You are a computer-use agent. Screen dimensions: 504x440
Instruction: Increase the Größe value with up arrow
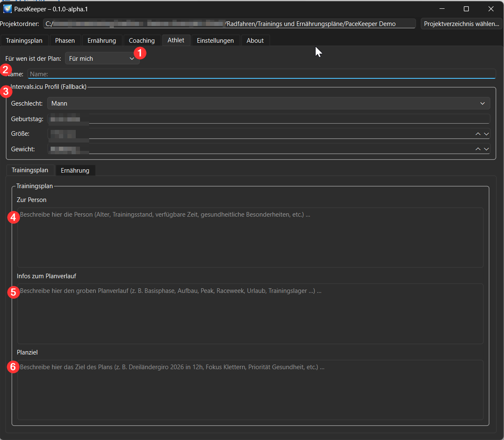coord(478,134)
